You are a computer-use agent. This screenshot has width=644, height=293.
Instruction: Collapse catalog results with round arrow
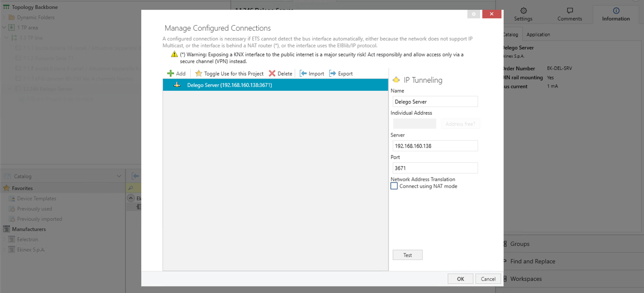tap(131, 198)
